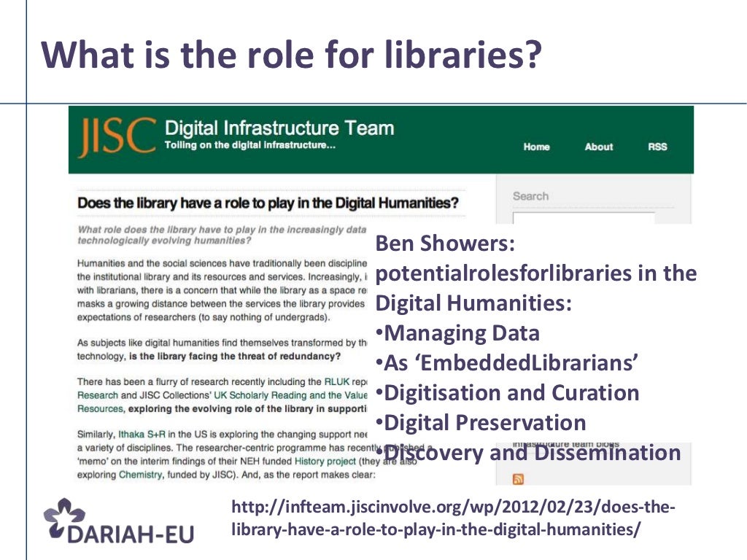Image resolution: width=747 pixels, height=560 pixels.
Task: Click the 'Ben Showers:' text
Action: (x=445, y=244)
